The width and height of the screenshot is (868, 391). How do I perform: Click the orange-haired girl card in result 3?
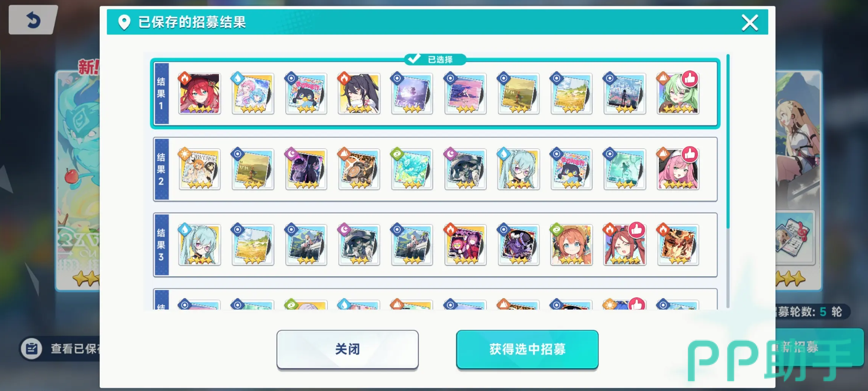coord(571,245)
